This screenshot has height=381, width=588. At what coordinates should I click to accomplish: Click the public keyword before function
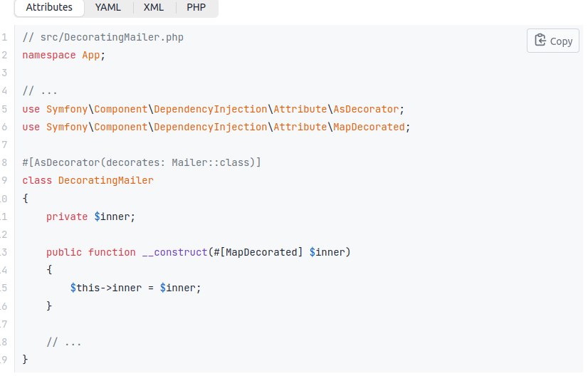point(64,252)
